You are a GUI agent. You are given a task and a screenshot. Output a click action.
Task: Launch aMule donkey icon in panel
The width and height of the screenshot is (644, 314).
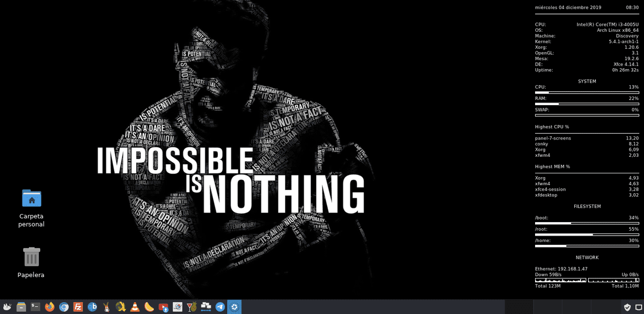point(107,307)
